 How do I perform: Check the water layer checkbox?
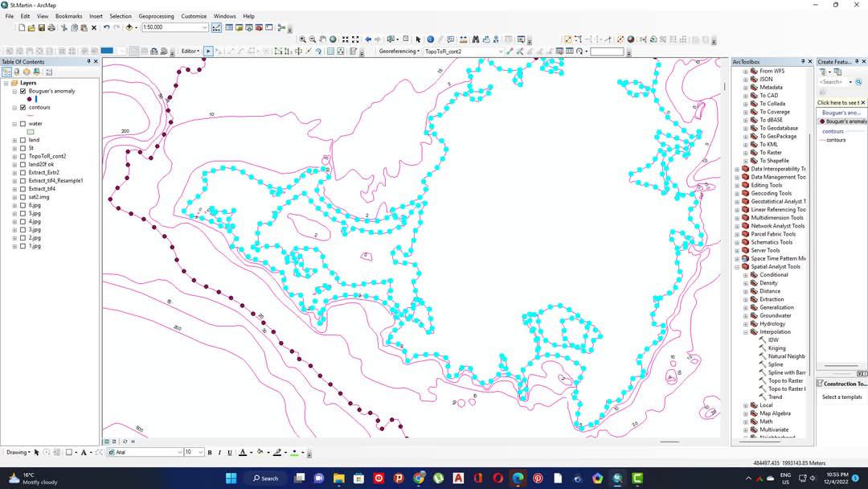pyautogui.click(x=23, y=124)
